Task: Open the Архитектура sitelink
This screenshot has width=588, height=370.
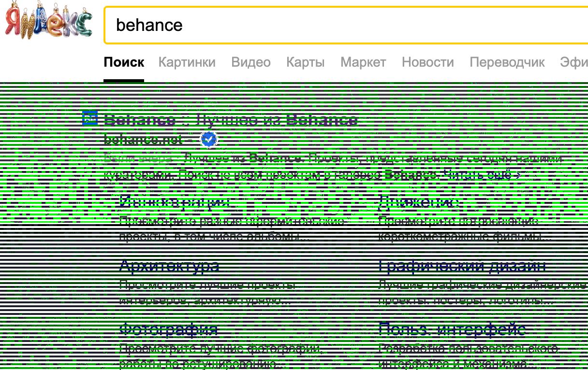Action: [169, 266]
